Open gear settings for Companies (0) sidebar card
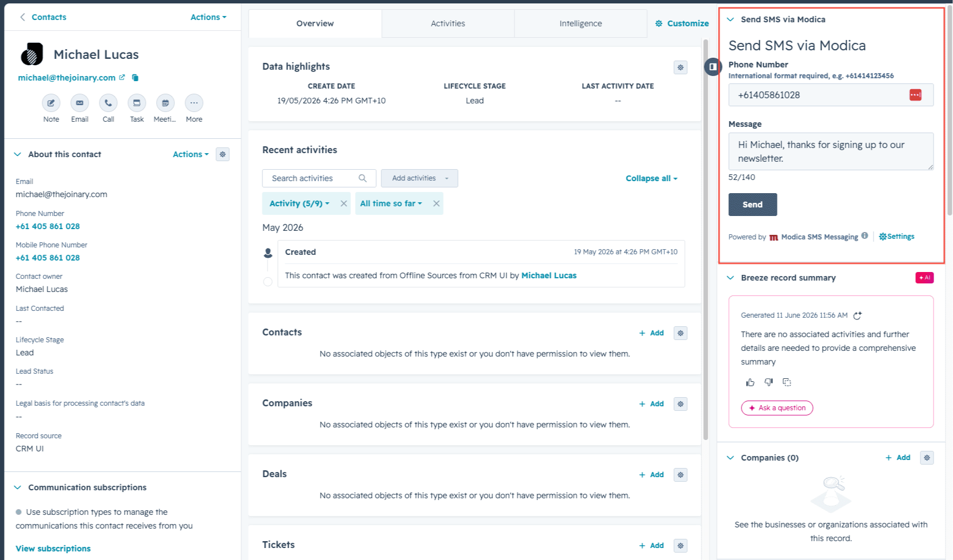The width and height of the screenshot is (953, 560). 927,458
